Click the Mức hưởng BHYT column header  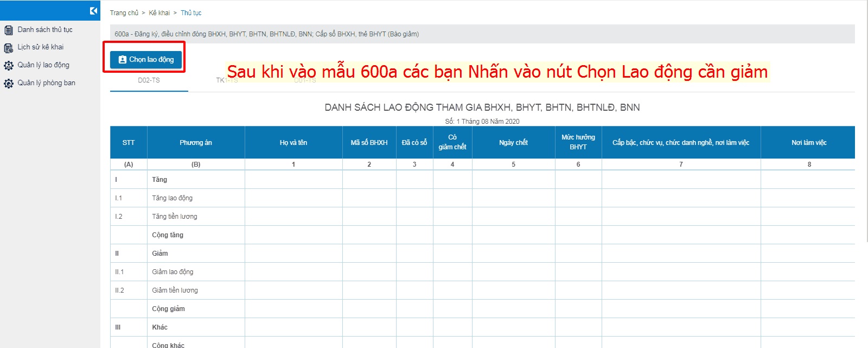(x=578, y=142)
